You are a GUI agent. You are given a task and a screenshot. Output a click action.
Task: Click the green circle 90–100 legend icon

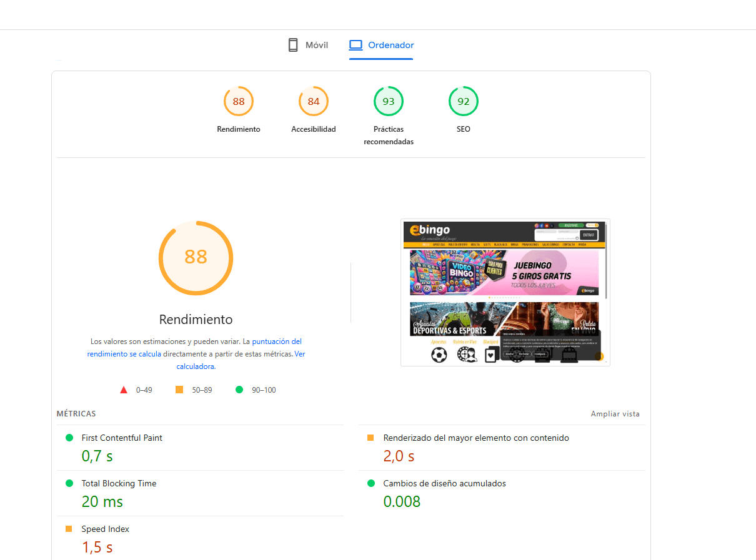[239, 390]
